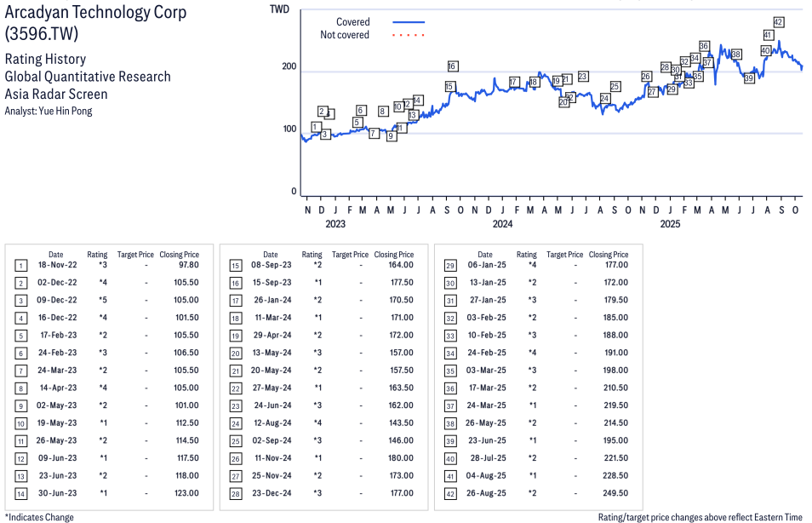Select chart marker 16 on the price line
Screen dimensions: 812x523
452,66
